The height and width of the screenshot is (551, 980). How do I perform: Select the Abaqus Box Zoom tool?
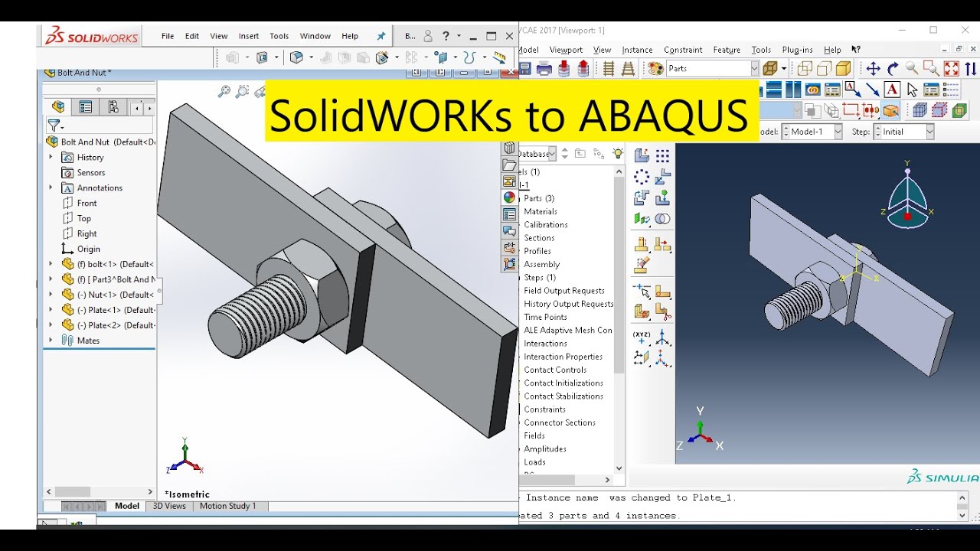coord(931,69)
